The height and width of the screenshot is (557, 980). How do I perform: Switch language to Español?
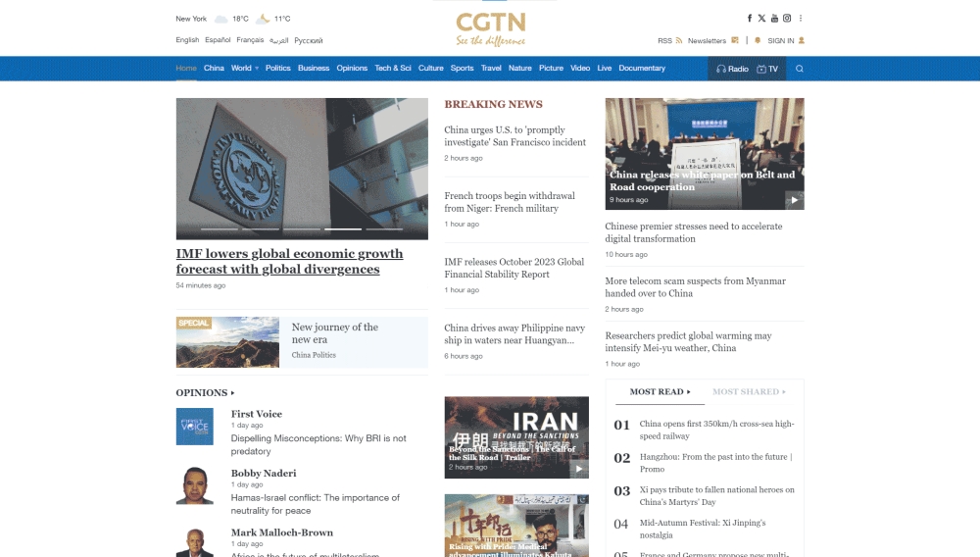[x=218, y=40]
